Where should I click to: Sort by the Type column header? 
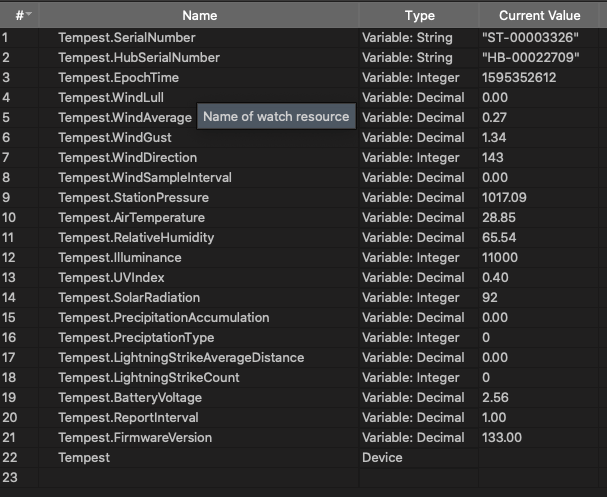(419, 15)
